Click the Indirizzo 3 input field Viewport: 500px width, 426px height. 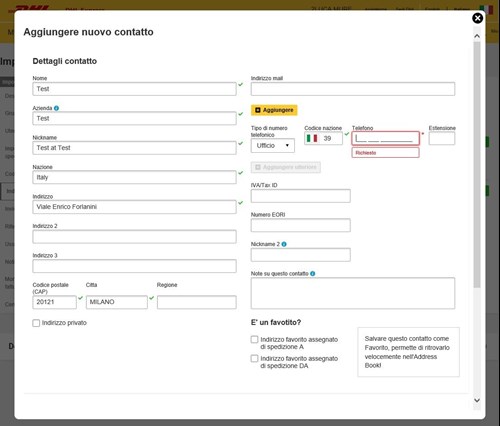click(x=134, y=266)
